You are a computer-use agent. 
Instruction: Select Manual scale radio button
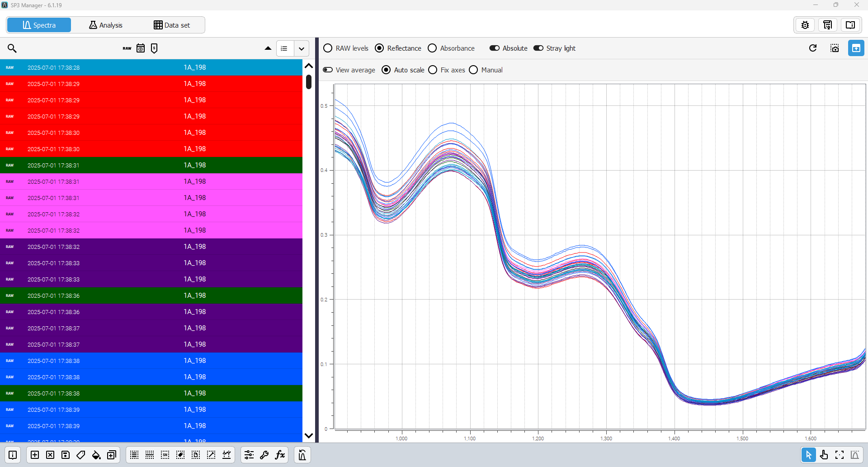(x=473, y=70)
